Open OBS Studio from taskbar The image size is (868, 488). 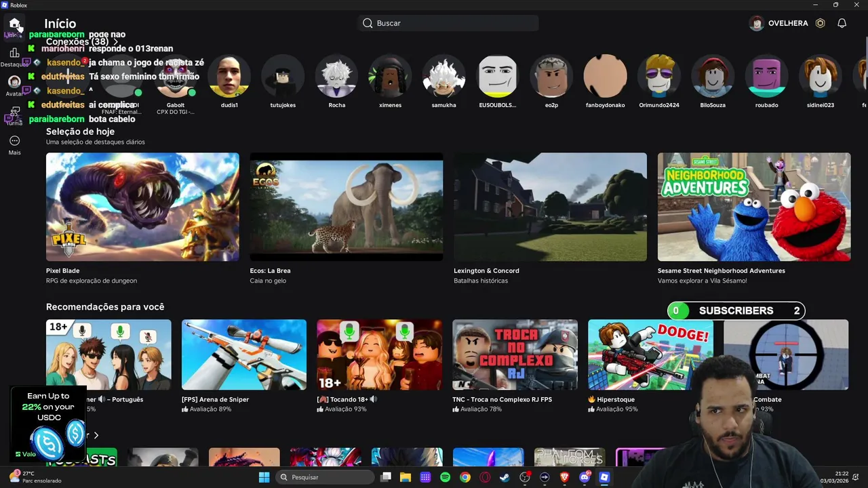(524, 477)
